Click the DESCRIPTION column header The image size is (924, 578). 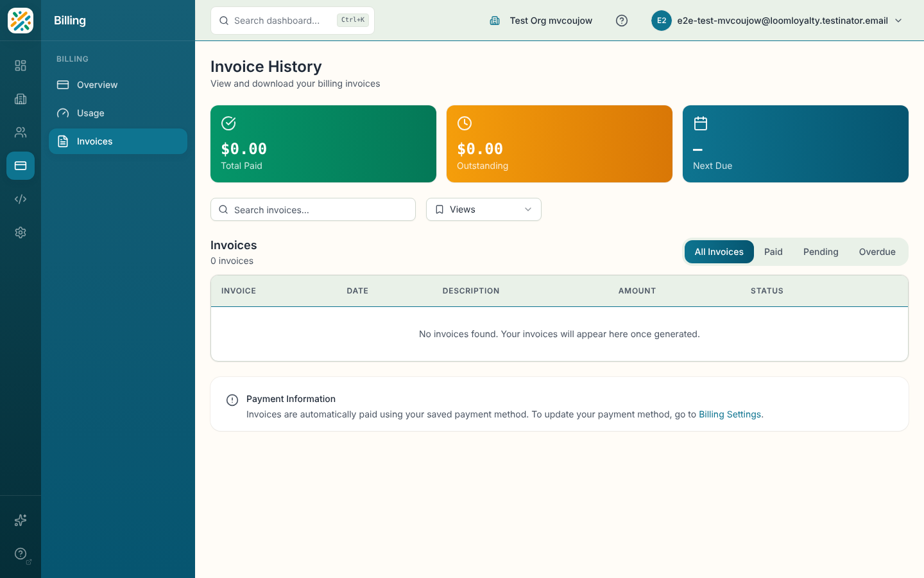(471, 291)
